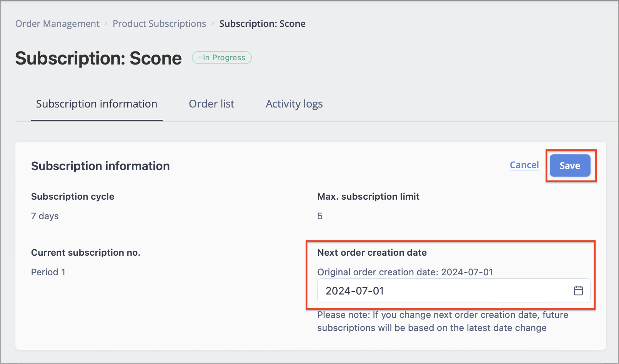Image resolution: width=619 pixels, height=364 pixels.
Task: Open the calendar date picker icon
Action: click(578, 291)
